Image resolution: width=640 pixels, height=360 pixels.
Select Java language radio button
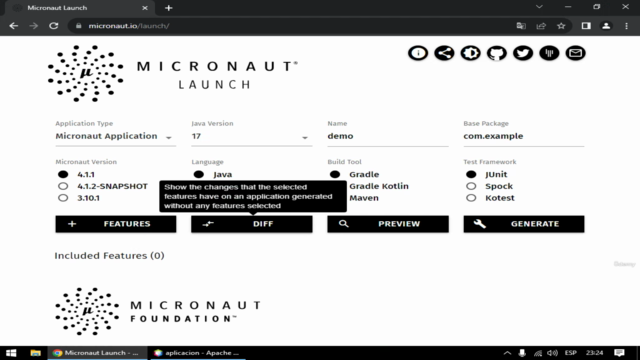pyautogui.click(x=199, y=174)
